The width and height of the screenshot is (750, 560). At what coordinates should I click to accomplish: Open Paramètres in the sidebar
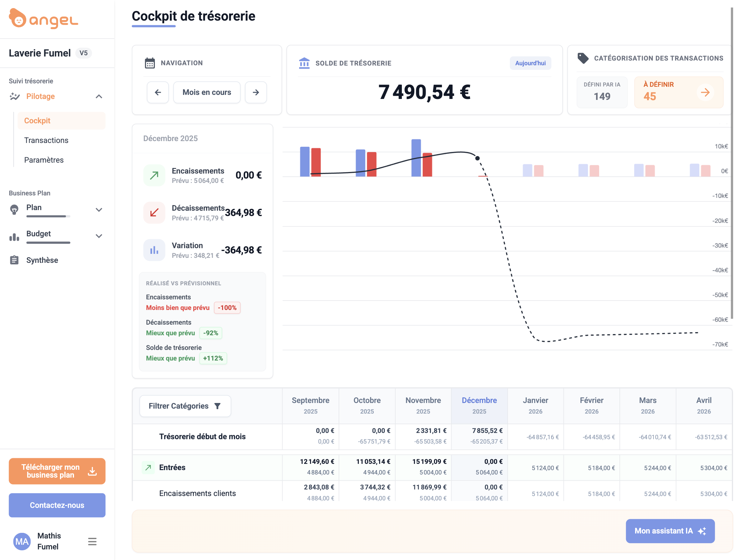click(44, 160)
